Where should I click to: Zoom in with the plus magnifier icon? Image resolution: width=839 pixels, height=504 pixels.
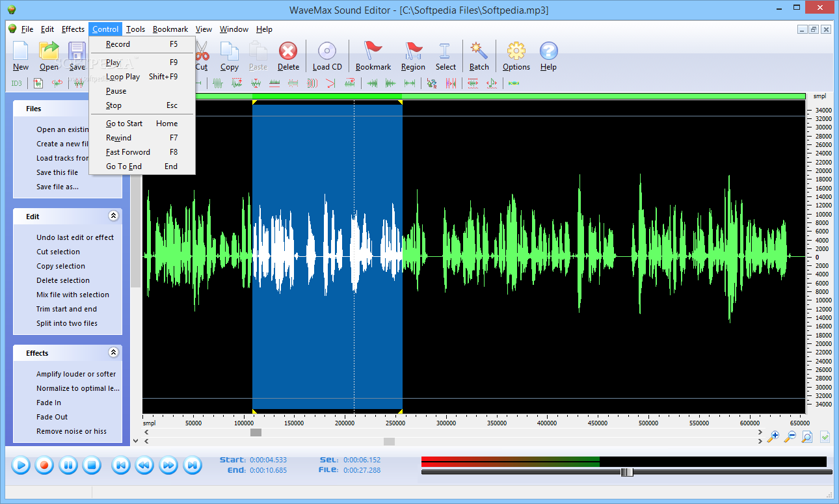point(773,437)
